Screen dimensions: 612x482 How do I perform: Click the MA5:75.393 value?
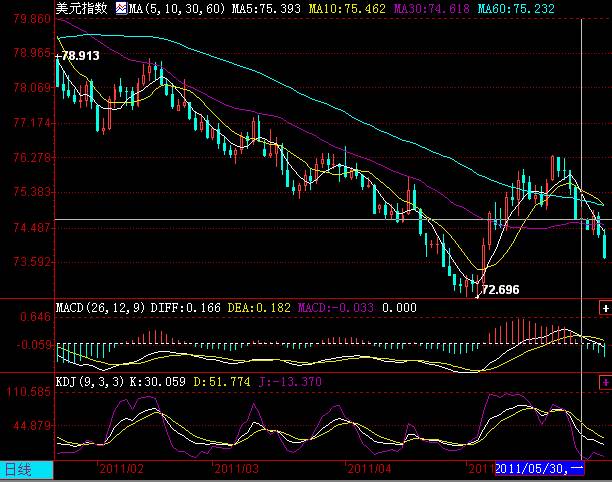[x=266, y=8]
